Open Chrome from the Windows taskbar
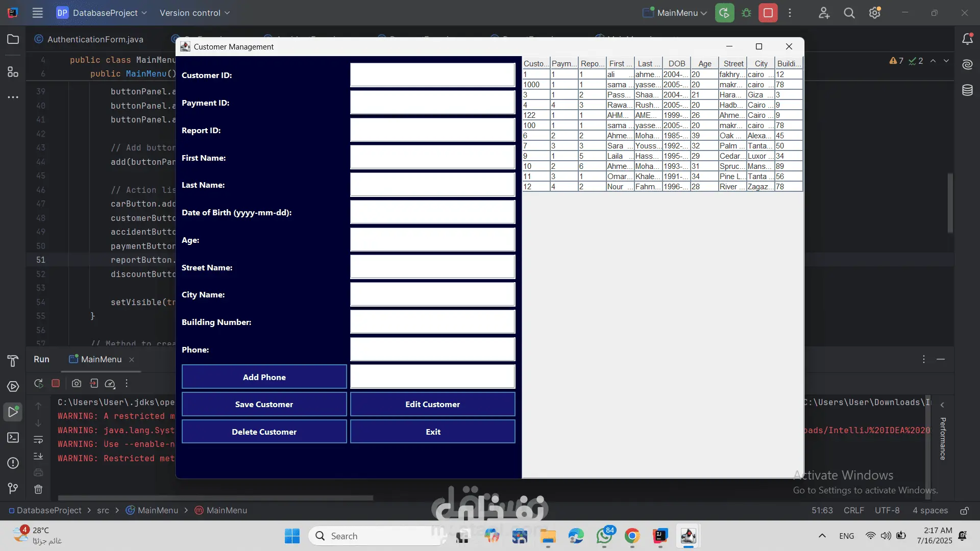 pos(632,536)
